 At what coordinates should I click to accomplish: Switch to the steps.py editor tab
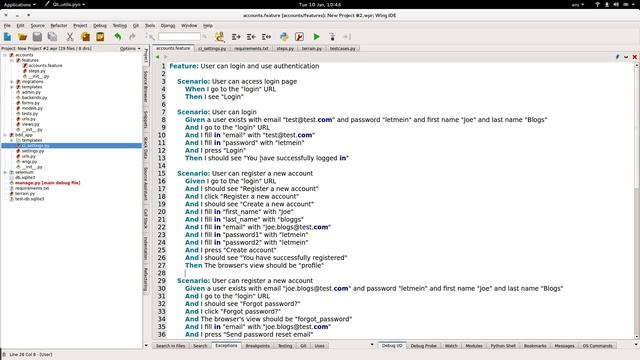point(285,48)
